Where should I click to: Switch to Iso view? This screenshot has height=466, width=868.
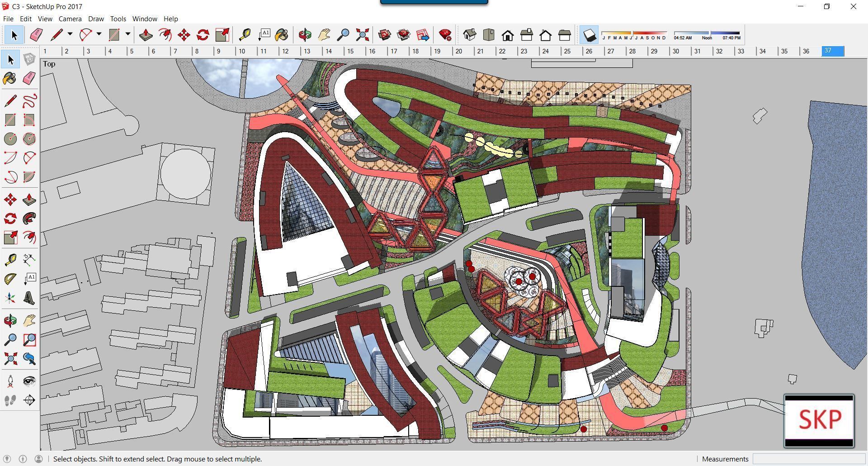coord(470,35)
